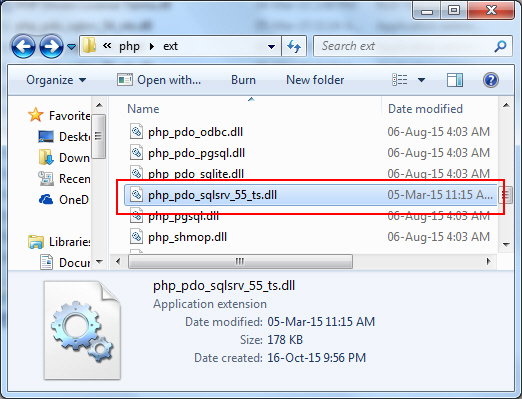Choose Open with... in toolbar
Viewport: 522px width, 399px height.
click(169, 80)
